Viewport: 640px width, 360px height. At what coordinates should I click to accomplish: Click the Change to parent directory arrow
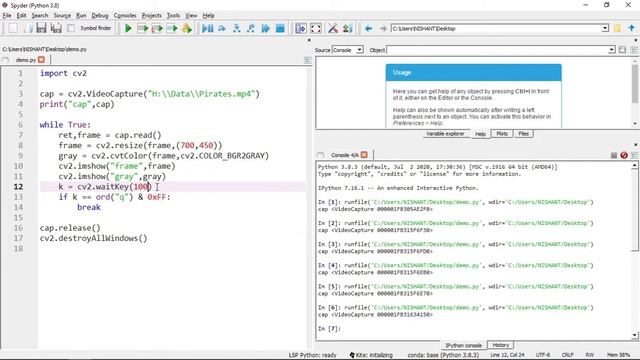coord(632,28)
